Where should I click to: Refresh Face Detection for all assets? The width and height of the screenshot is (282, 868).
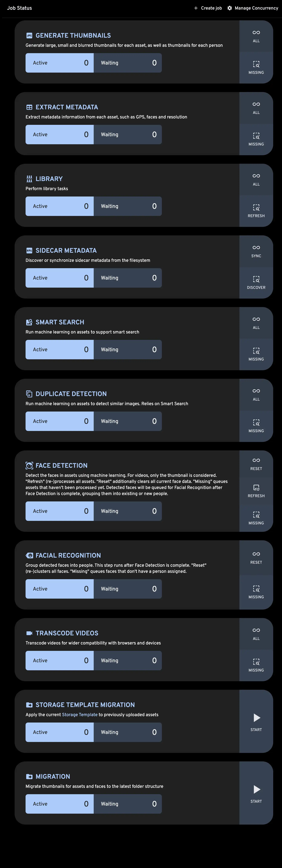(x=256, y=491)
